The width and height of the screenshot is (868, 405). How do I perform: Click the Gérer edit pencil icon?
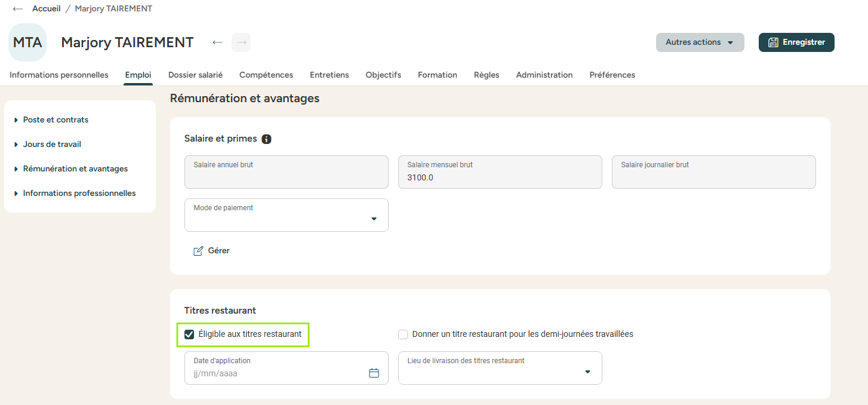point(199,251)
